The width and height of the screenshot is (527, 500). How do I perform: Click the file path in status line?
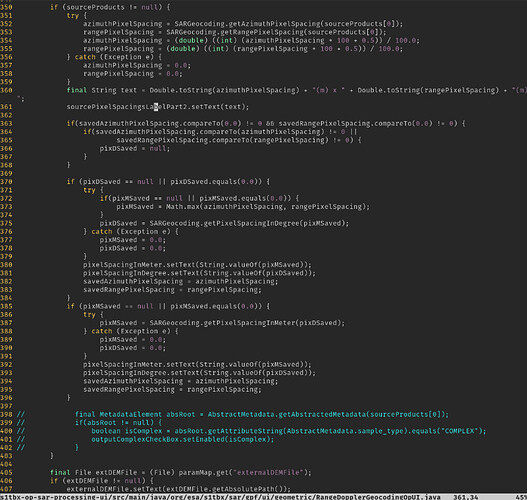tap(220, 497)
